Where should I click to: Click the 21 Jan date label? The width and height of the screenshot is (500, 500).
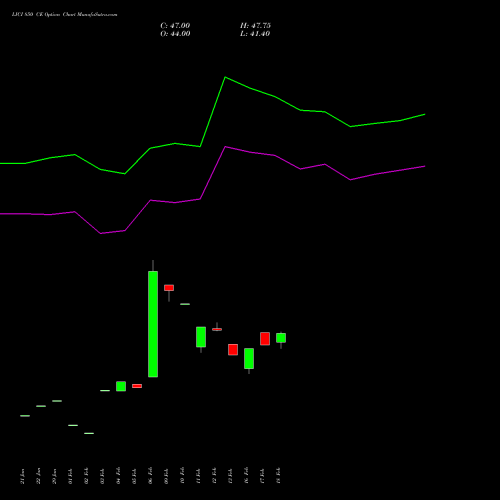pyautogui.click(x=22, y=476)
